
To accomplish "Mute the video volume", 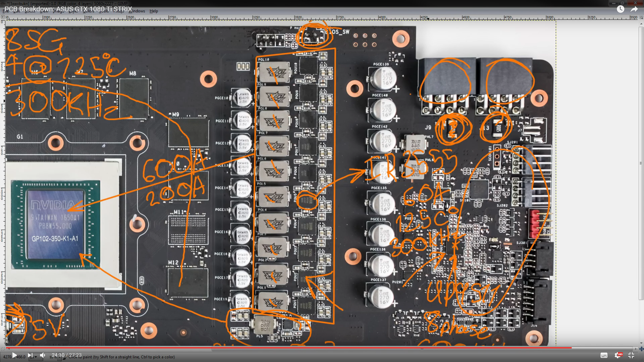I will [43, 355].
